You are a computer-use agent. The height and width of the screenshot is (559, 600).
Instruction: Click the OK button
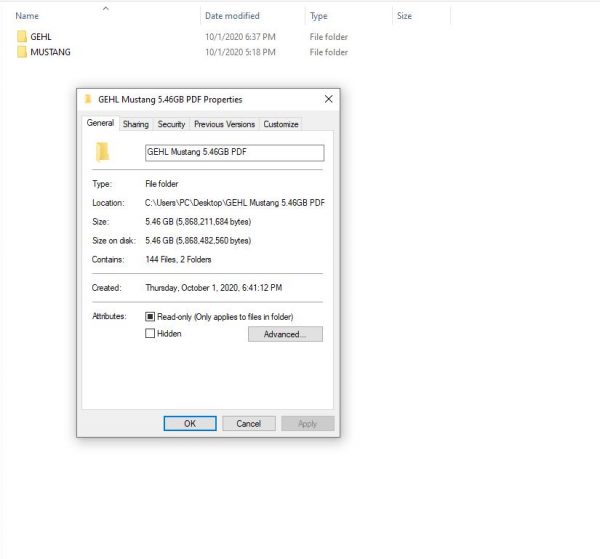point(190,424)
